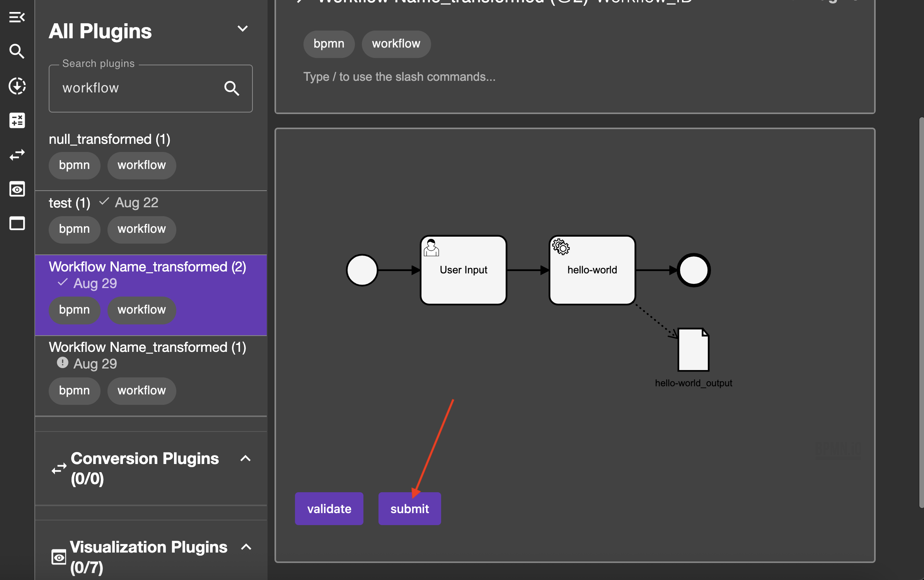Viewport: 924px width, 580px height.
Task: Collapse the sidebar menu icon
Action: [x=17, y=17]
